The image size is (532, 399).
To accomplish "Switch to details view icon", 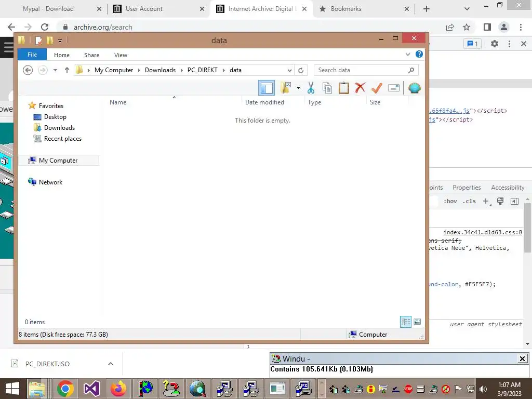I will tap(406, 322).
